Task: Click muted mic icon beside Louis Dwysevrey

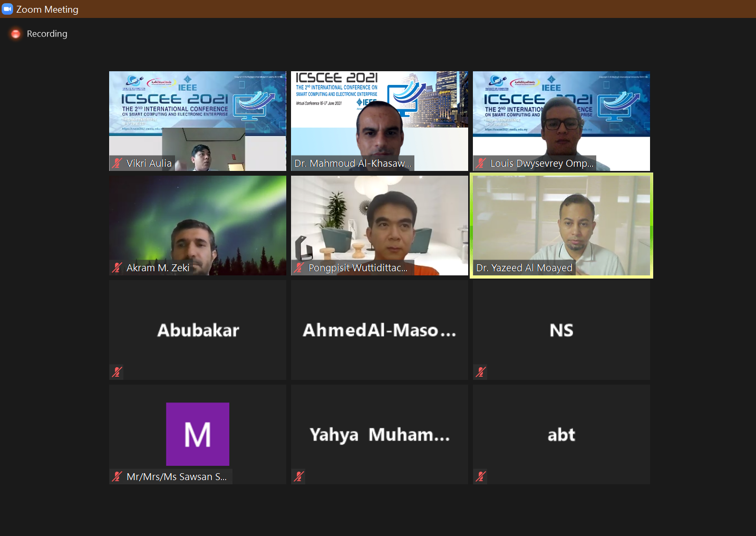Action: (481, 164)
